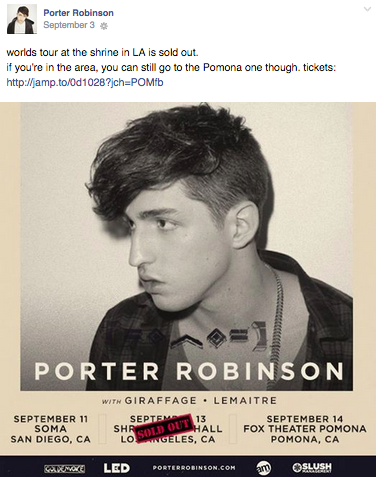Screen dimensions: 376x477
Task: Click the Lemaitre supporting act name
Action: (x=245, y=400)
